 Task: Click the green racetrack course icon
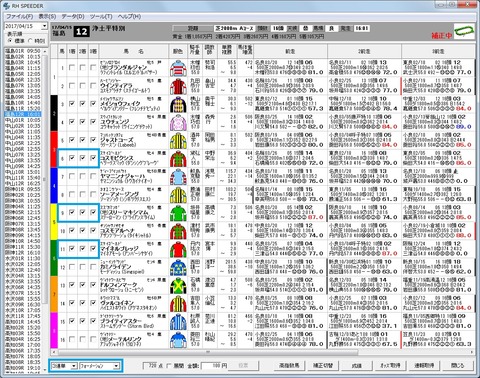464,31
